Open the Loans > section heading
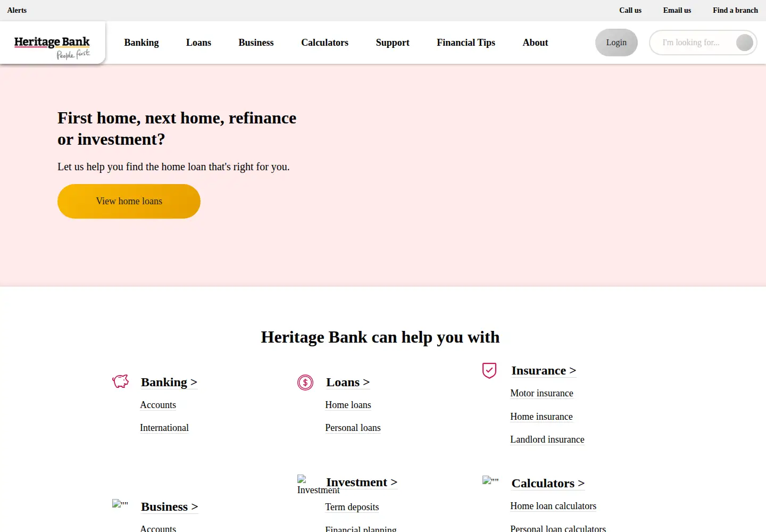Viewport: 766px width, 532px height. pos(348,382)
